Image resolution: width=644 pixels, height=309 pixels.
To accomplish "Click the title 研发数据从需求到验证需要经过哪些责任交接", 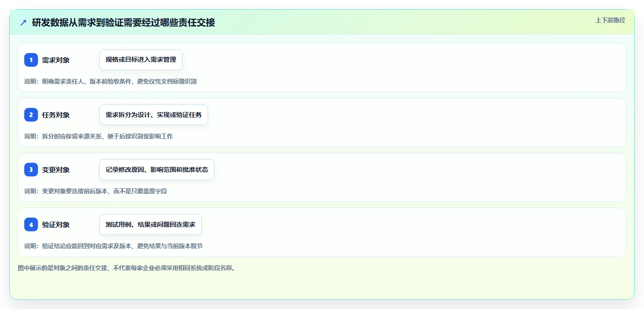I will (x=123, y=22).
